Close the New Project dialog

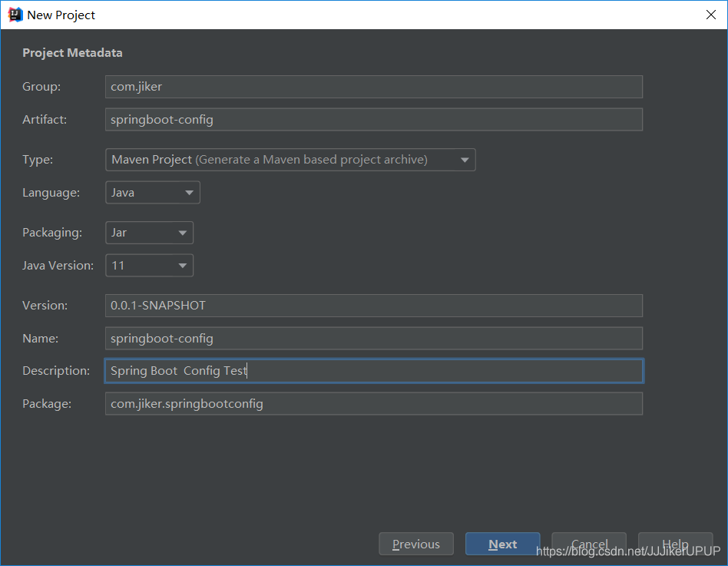tap(711, 15)
